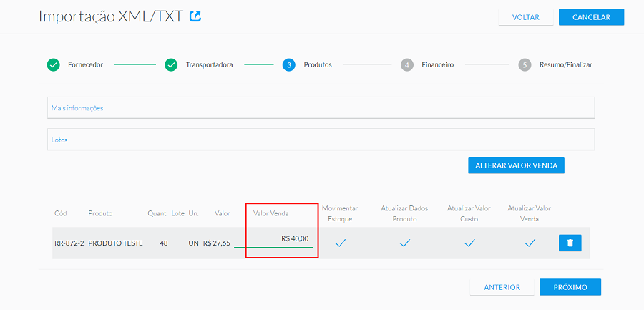Image resolution: width=644 pixels, height=310 pixels.
Task: Select the code RR-872-2 cell
Action: tap(69, 243)
